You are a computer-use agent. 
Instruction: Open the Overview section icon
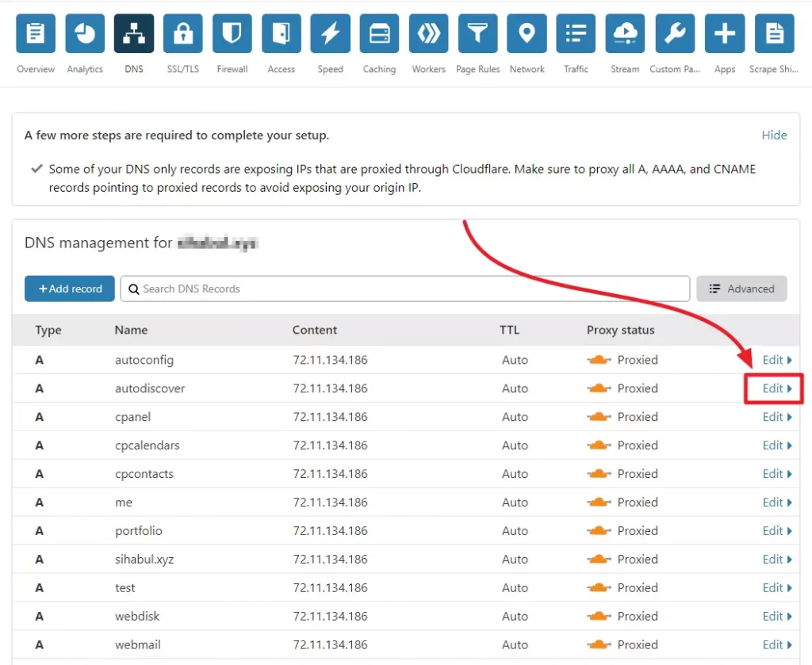point(36,33)
